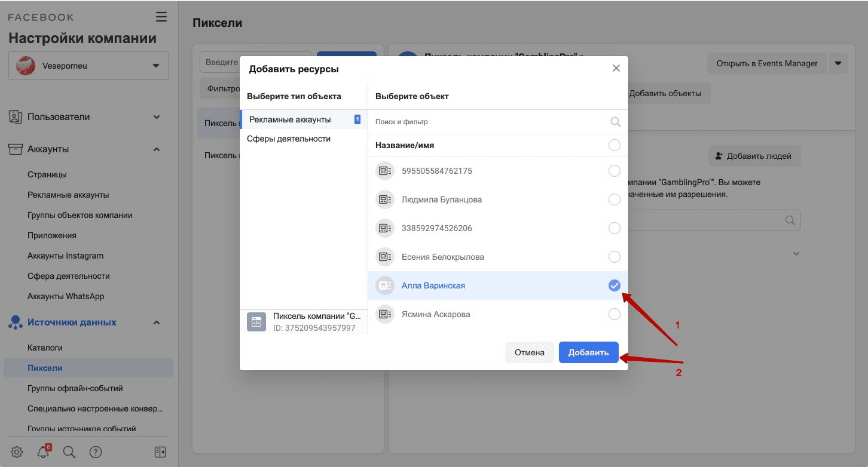Select Есения Белокрылова checkbox
Image resolution: width=868 pixels, height=467 pixels.
click(614, 257)
